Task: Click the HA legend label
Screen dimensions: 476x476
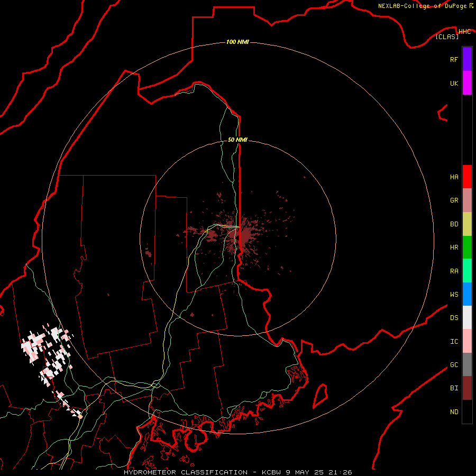Action: [x=454, y=177]
